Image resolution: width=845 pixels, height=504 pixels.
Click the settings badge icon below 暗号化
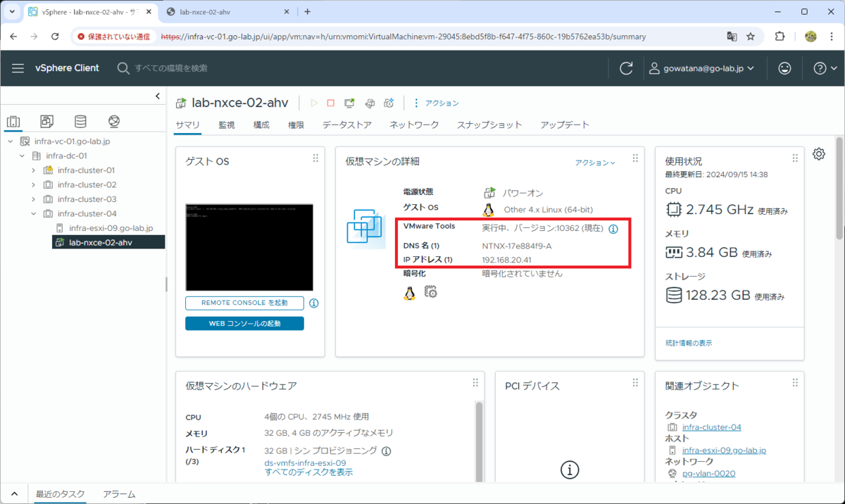[431, 292]
